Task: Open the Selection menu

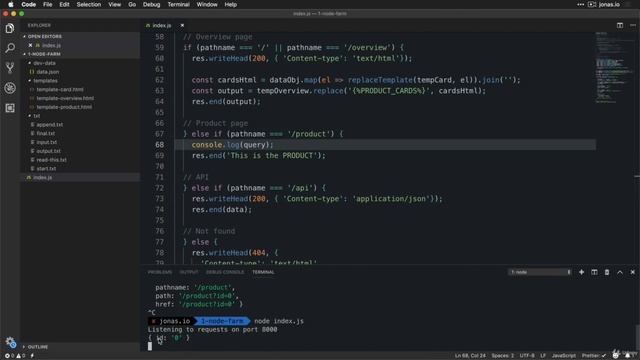Action: click(x=89, y=4)
